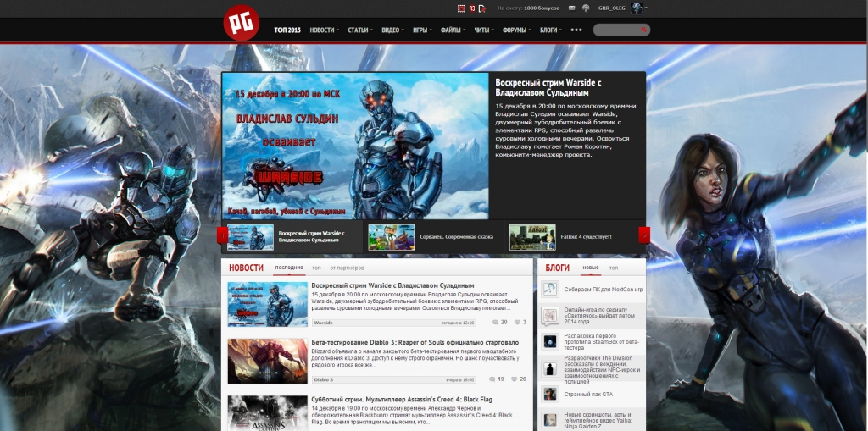868x431 pixels.
Task: Open blog post about The Division developers
Action: tap(602, 368)
